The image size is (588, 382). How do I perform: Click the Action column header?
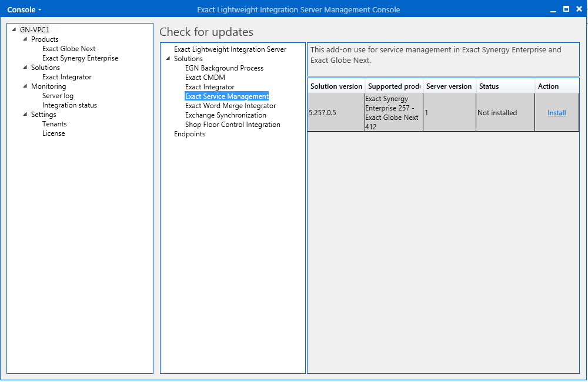coord(557,86)
